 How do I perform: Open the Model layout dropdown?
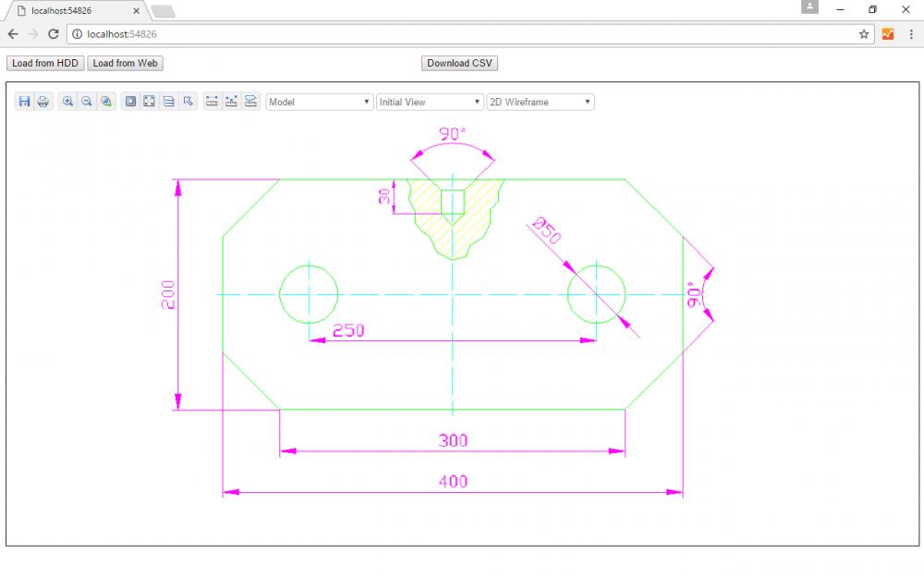click(x=318, y=102)
